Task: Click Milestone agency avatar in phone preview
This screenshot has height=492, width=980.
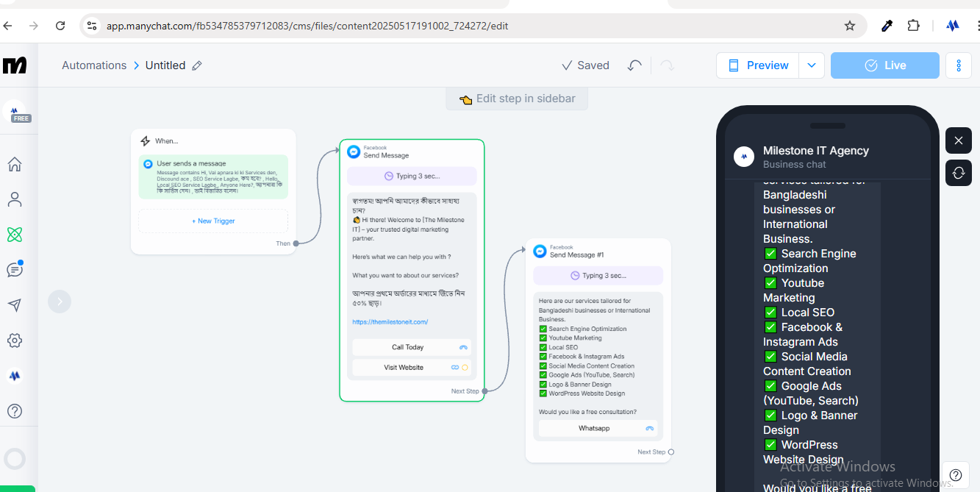Action: coord(745,157)
